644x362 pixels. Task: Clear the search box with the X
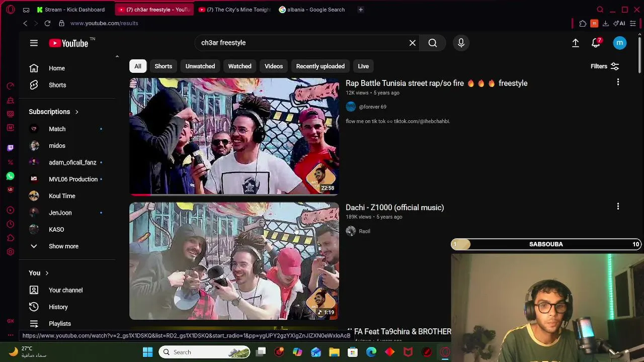413,43
